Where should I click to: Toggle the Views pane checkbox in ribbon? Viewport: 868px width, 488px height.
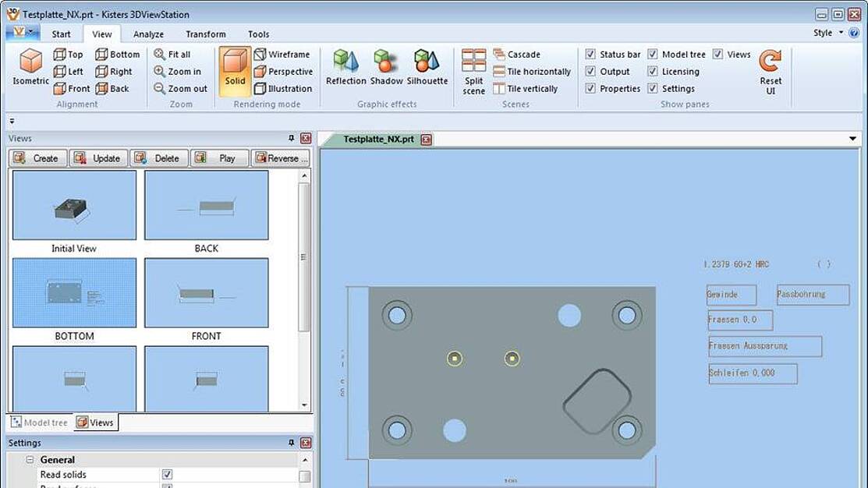click(718, 55)
